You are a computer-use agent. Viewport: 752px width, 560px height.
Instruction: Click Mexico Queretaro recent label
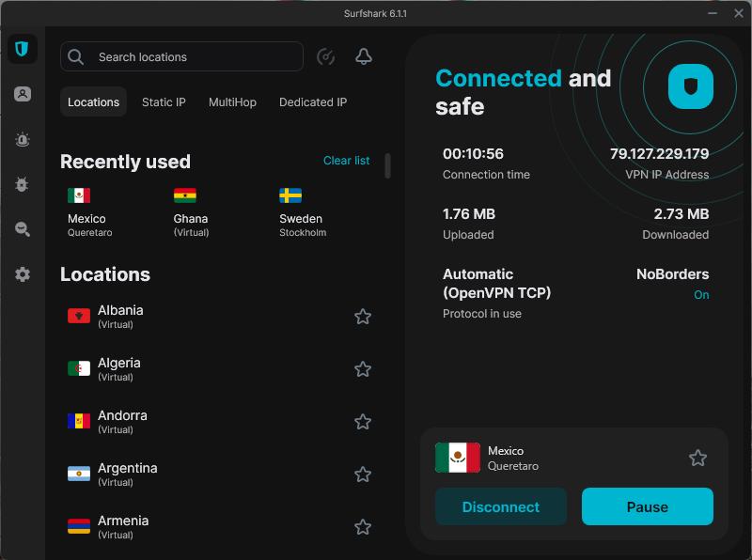coord(89,225)
